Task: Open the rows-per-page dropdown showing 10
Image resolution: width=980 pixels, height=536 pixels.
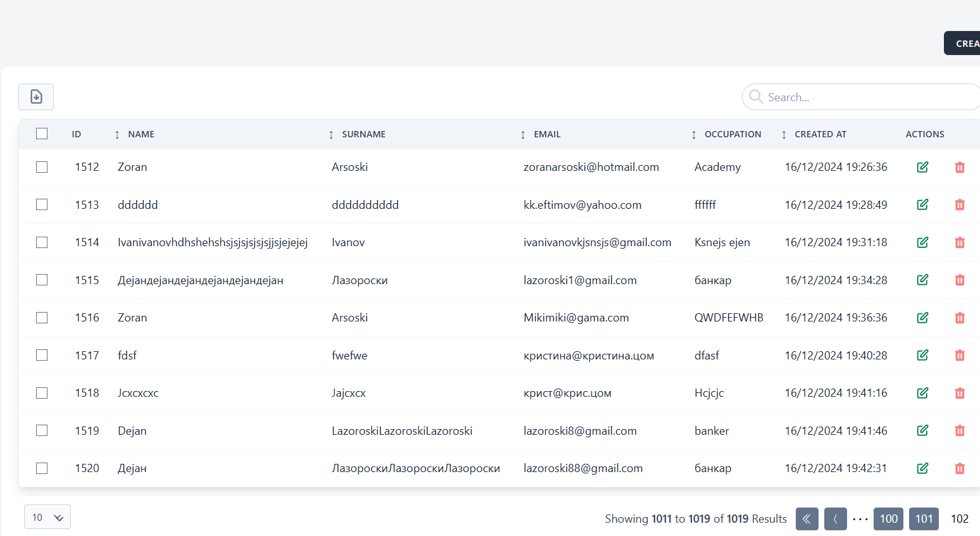Action: tap(47, 517)
